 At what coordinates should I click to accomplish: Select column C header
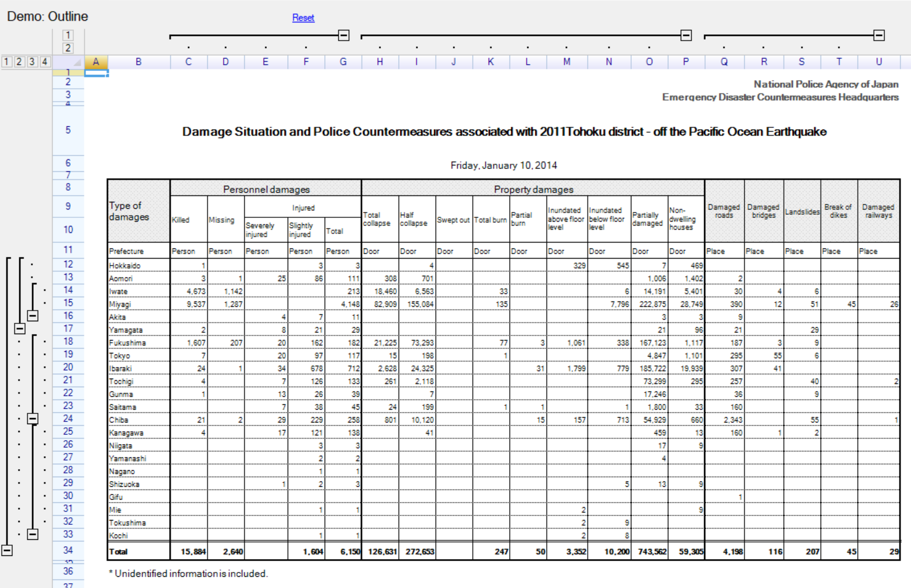point(189,62)
